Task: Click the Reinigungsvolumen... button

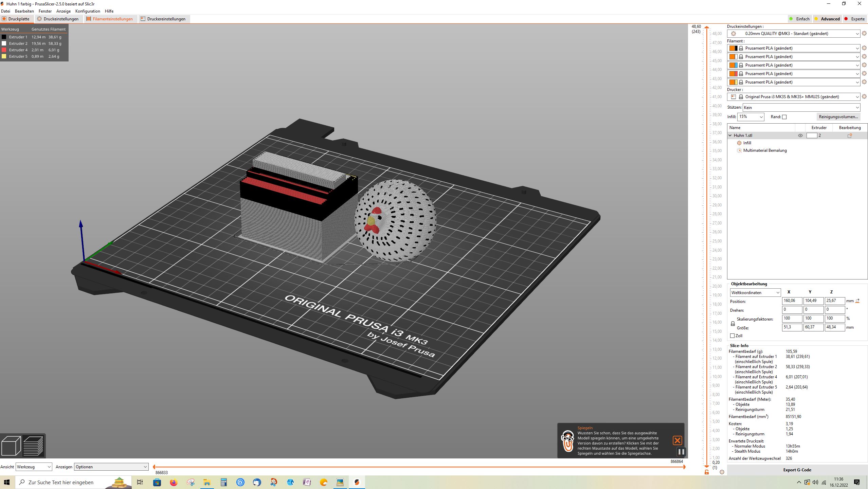Action: (838, 117)
